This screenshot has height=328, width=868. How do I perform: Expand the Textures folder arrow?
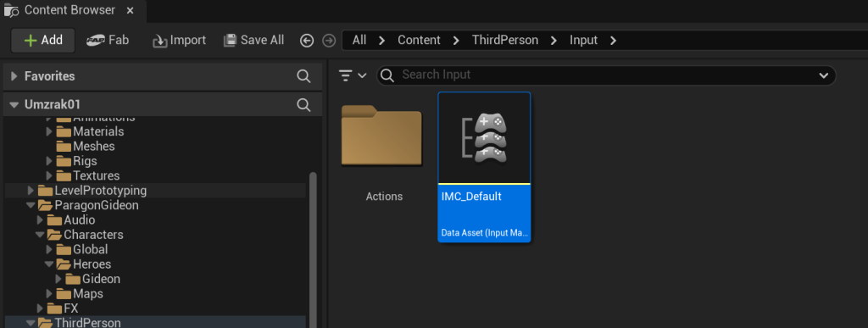[48, 176]
